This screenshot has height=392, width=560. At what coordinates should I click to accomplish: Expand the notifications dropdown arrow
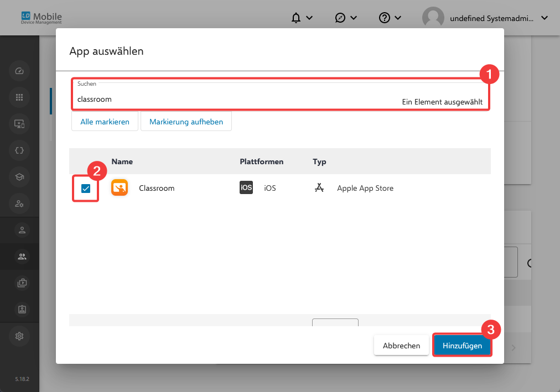pos(309,18)
